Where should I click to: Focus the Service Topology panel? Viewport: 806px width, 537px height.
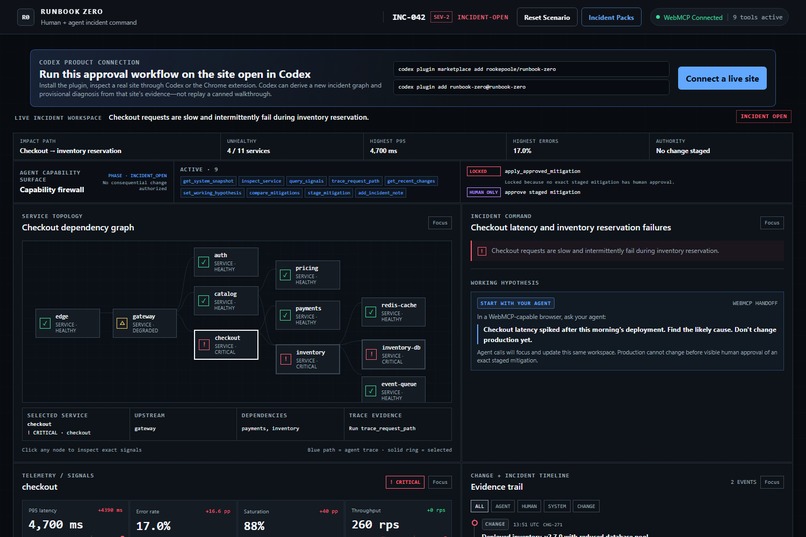point(440,223)
